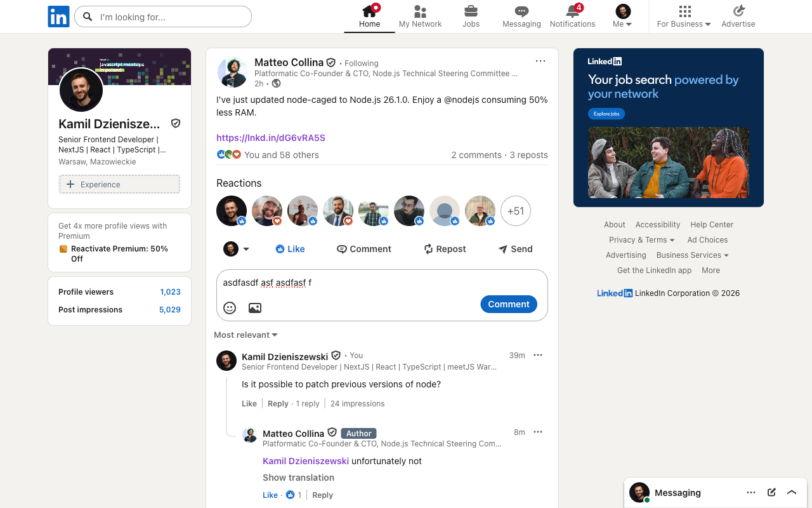Open options for Matteo's reply
Image resolution: width=812 pixels, height=508 pixels.
(538, 432)
